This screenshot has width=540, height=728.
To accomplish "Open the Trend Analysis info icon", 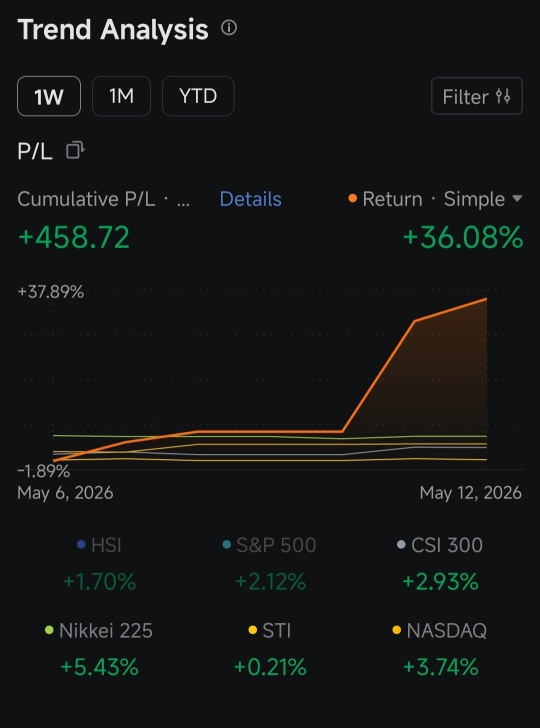I will (x=228, y=28).
